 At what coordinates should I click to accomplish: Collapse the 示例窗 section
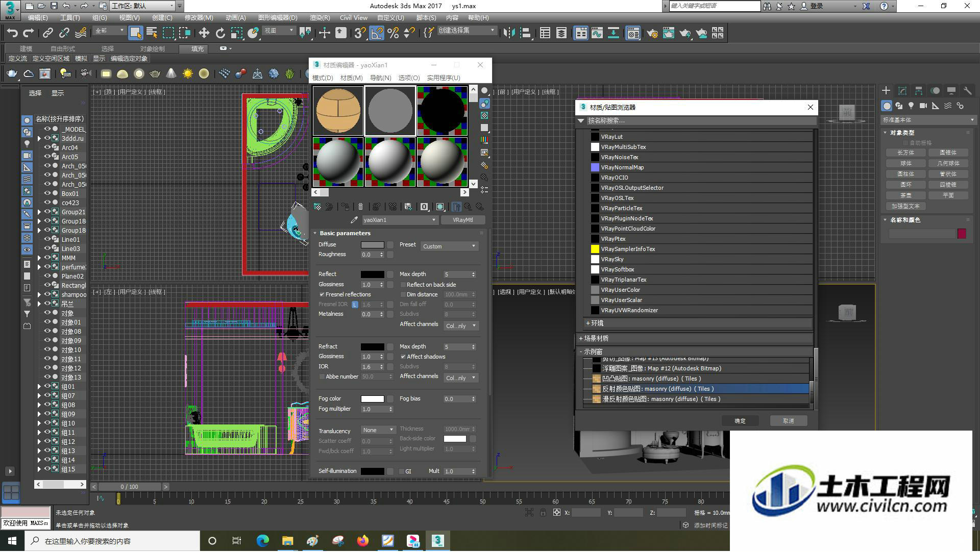click(x=581, y=352)
